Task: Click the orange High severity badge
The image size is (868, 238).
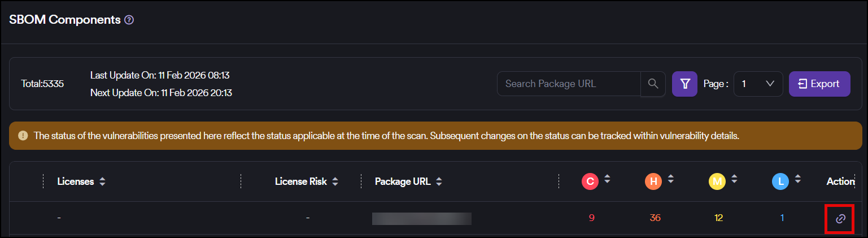Action: click(653, 181)
